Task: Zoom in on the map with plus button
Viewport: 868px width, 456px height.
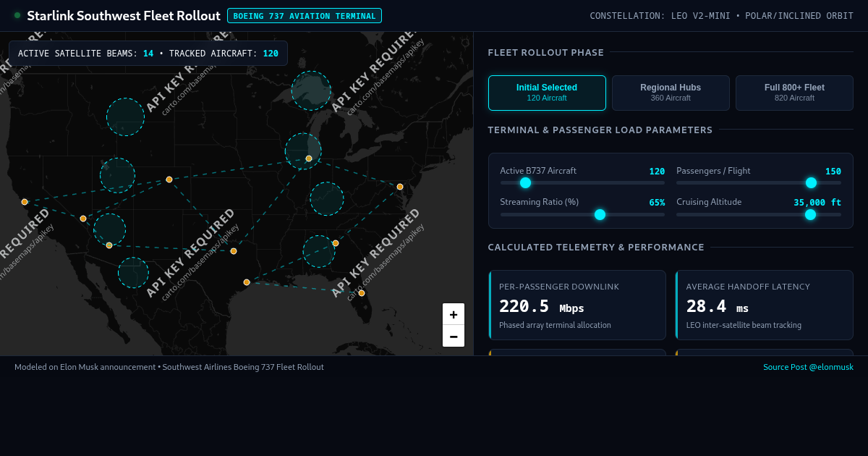Action: click(x=454, y=314)
